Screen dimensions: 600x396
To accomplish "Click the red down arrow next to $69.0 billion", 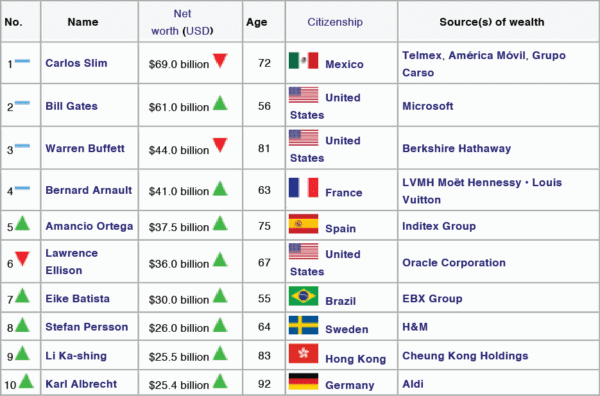I will (x=220, y=61).
